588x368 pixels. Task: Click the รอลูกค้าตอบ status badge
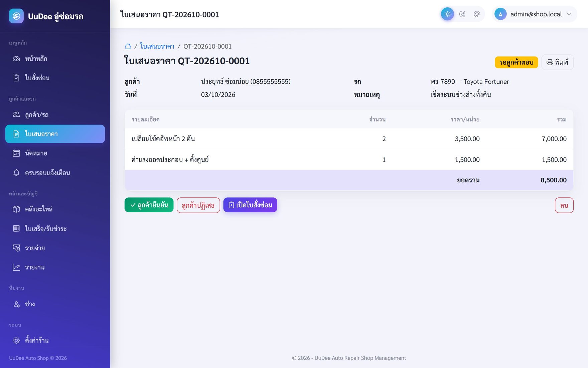(x=516, y=62)
